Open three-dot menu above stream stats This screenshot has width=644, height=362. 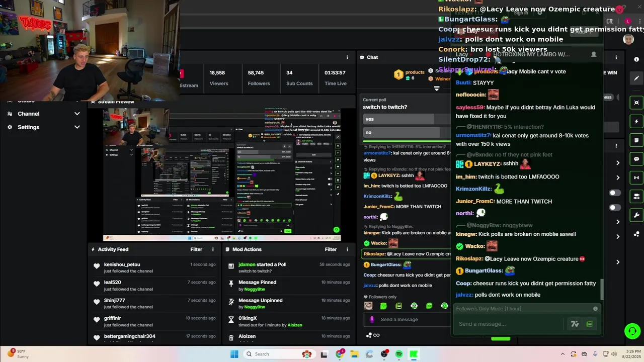point(347,57)
